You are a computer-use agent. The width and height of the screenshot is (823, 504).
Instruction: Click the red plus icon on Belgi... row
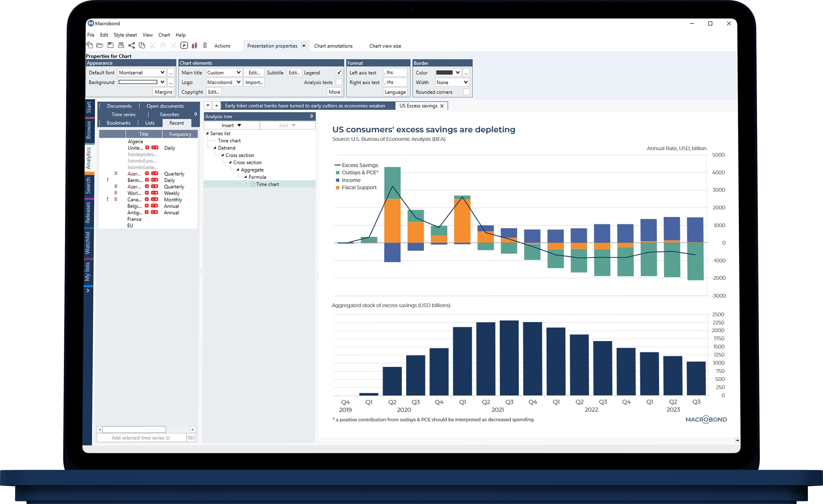(x=147, y=206)
